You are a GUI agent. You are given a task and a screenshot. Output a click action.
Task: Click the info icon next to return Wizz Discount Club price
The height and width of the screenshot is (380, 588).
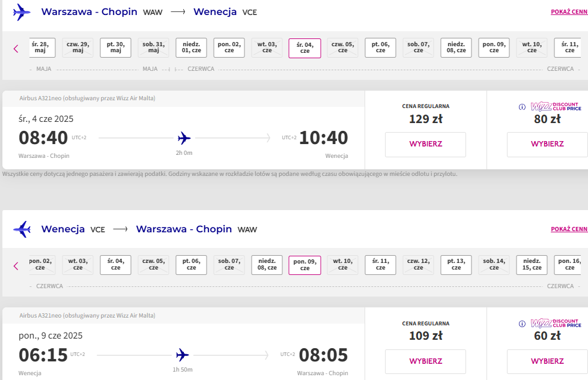[522, 324]
